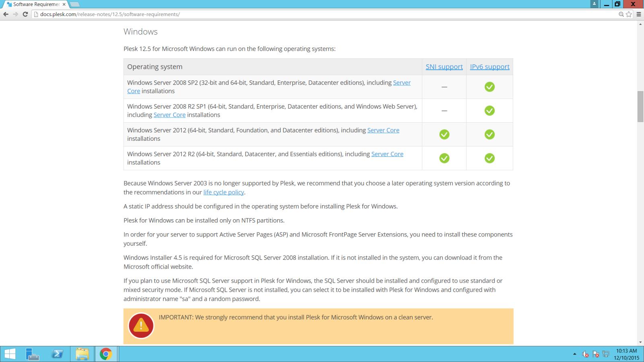This screenshot has width=644, height=362.
Task: Open the Chrome user profile button
Action: [x=594, y=4]
